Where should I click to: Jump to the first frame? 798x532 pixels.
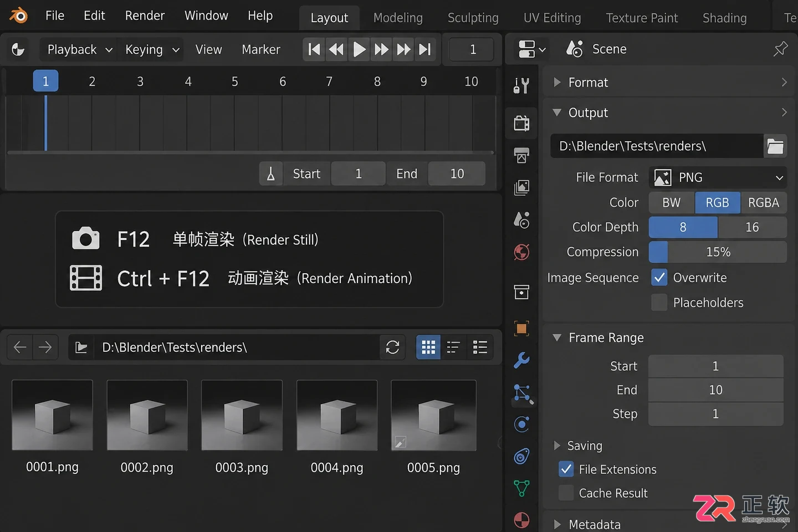point(314,49)
